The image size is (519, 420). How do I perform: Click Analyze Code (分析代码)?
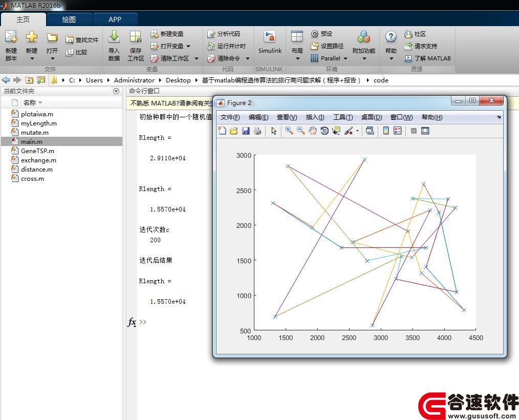[224, 34]
